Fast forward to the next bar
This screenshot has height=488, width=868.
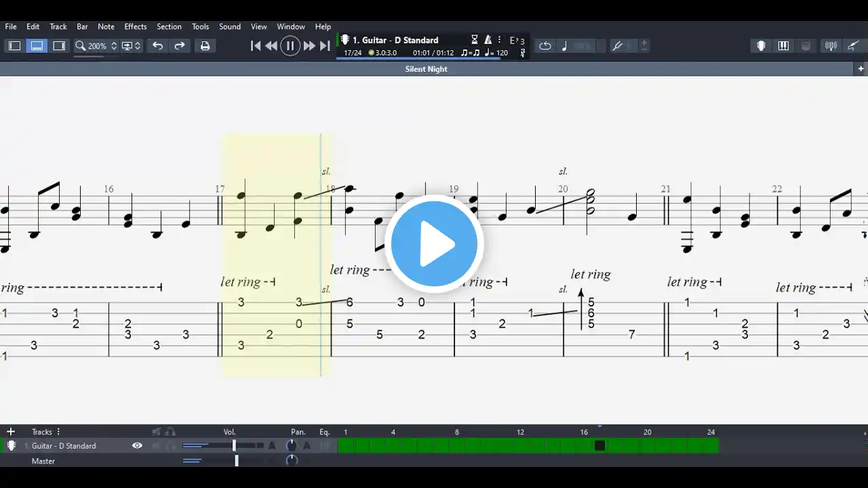coord(309,46)
